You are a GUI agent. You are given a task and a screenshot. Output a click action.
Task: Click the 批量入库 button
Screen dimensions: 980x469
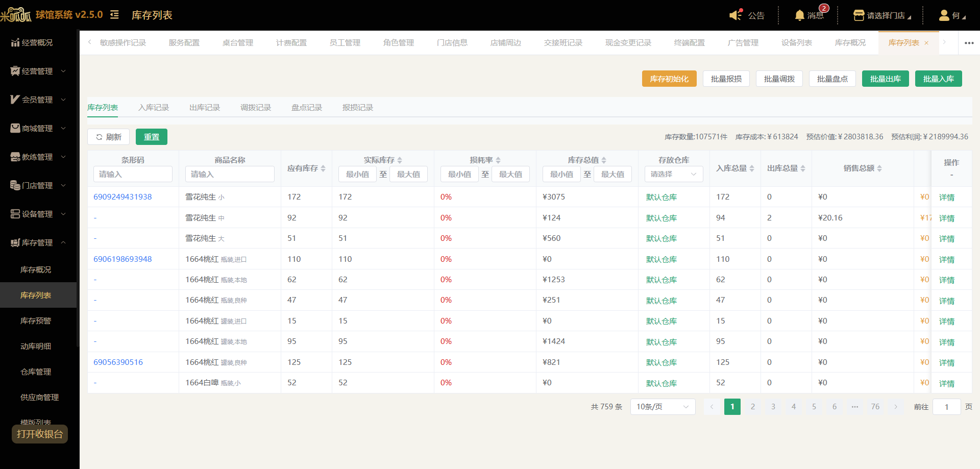pos(939,79)
